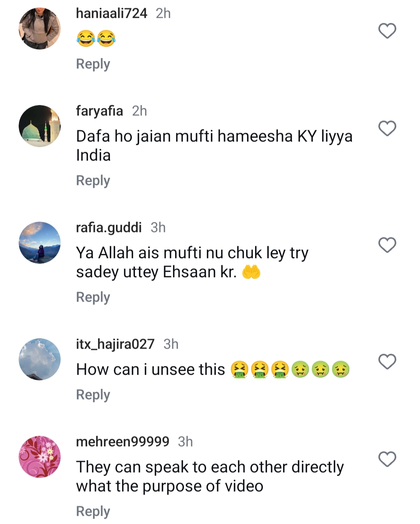Like itx_hajira027's comment
420x524 pixels.
pyautogui.click(x=387, y=362)
